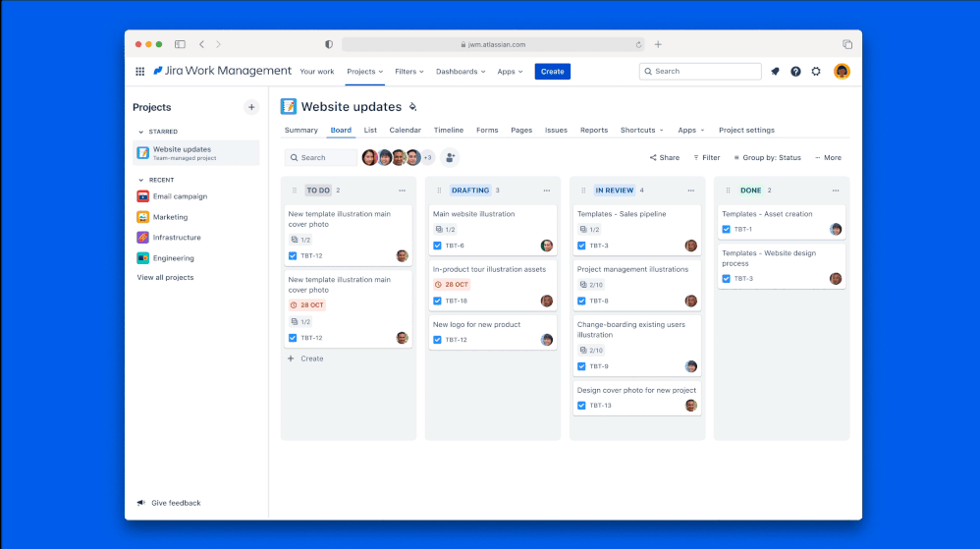Click the plus icon beside Projects
The width and height of the screenshot is (980, 549).
tap(251, 107)
